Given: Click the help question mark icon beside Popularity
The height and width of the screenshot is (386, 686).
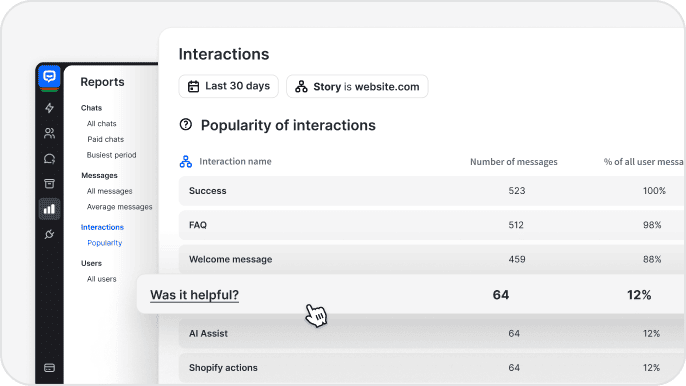Looking at the screenshot, I should coord(186,125).
